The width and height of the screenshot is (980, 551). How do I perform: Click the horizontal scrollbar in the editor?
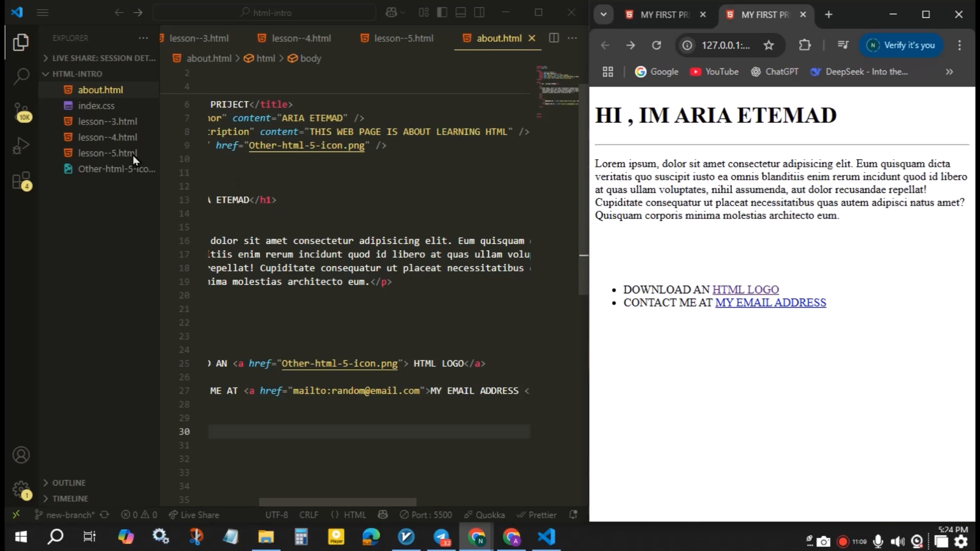pos(337,502)
